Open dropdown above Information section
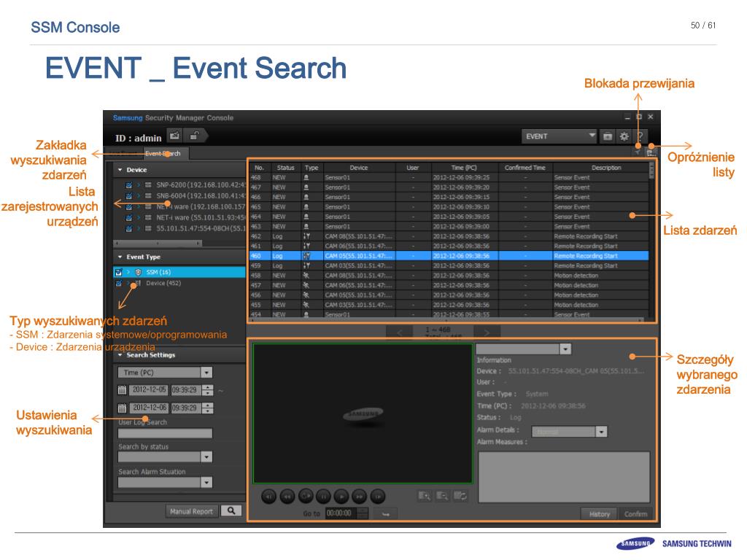This screenshot has height=560, width=747. pos(523,349)
